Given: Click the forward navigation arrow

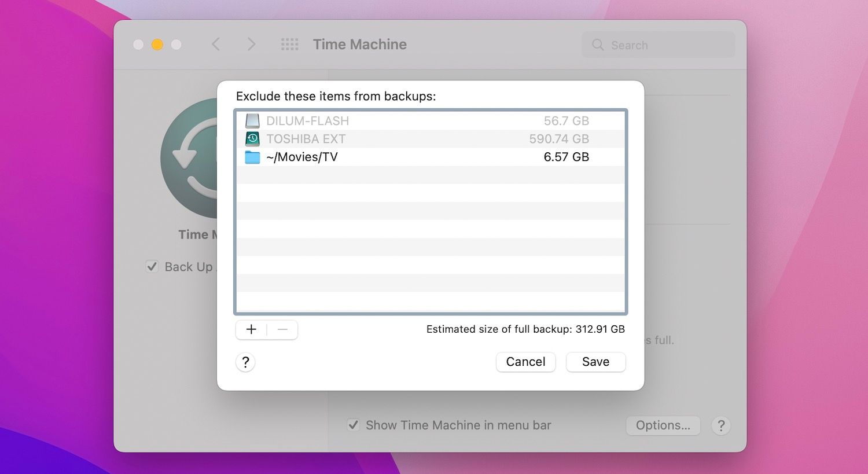Looking at the screenshot, I should coord(251,44).
